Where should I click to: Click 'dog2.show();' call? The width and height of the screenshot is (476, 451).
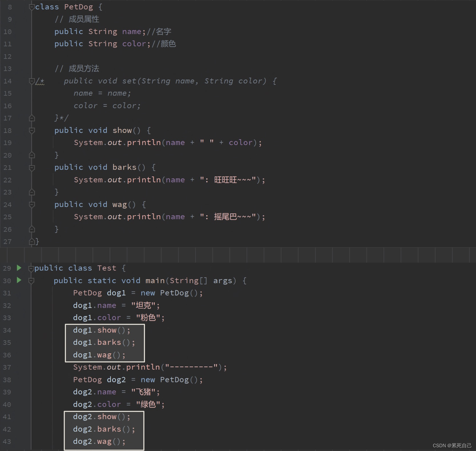coord(102,417)
